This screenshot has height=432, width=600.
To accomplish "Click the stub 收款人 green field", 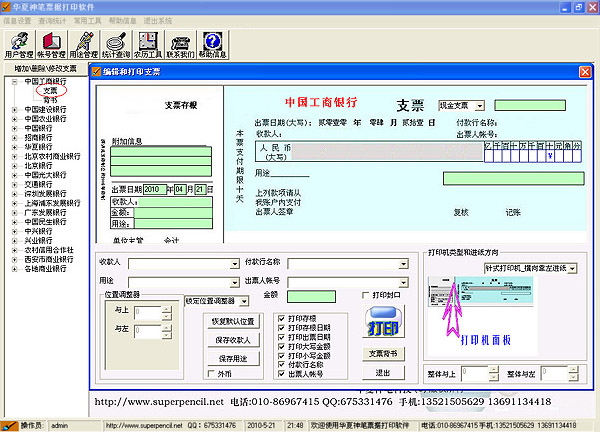I will click(174, 202).
